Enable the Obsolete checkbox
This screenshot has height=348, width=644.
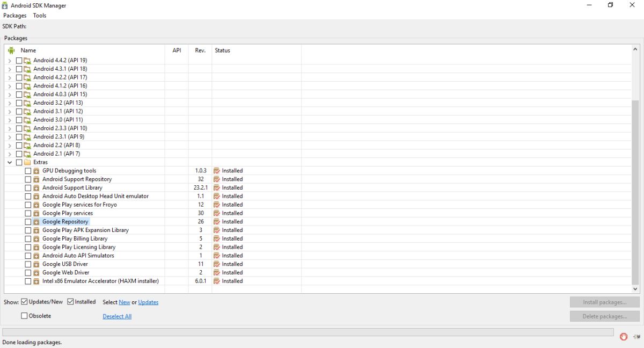pos(24,316)
